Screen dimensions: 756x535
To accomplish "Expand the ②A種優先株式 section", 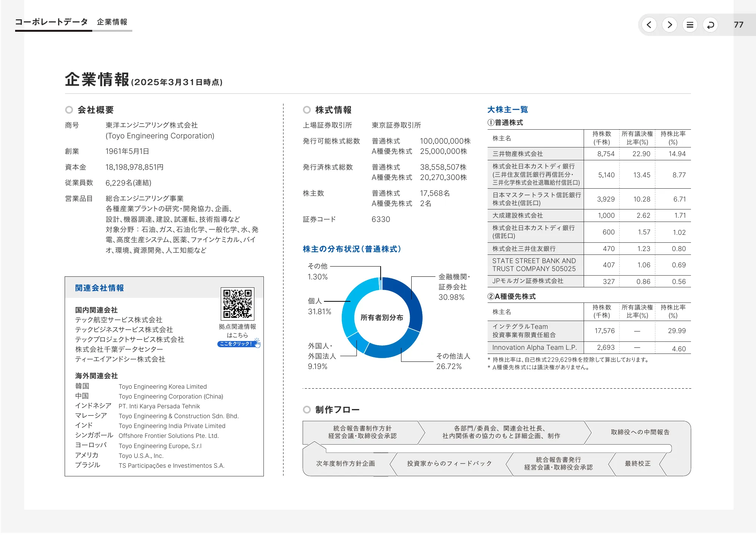I will click(x=512, y=297).
